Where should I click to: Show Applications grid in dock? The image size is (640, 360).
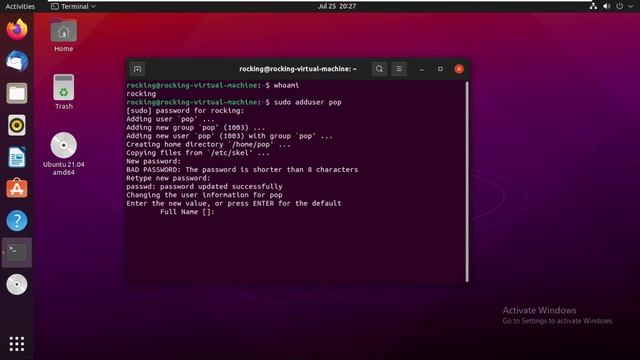tap(17, 344)
